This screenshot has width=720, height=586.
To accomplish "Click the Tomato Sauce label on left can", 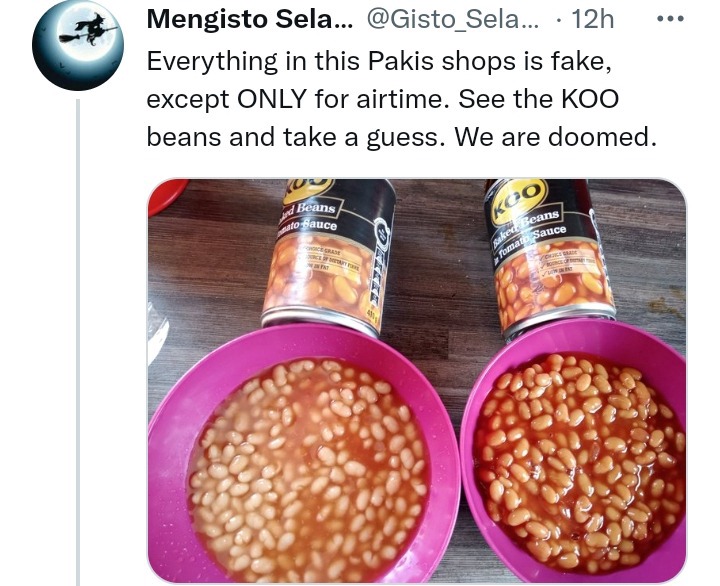I will coord(308,225).
